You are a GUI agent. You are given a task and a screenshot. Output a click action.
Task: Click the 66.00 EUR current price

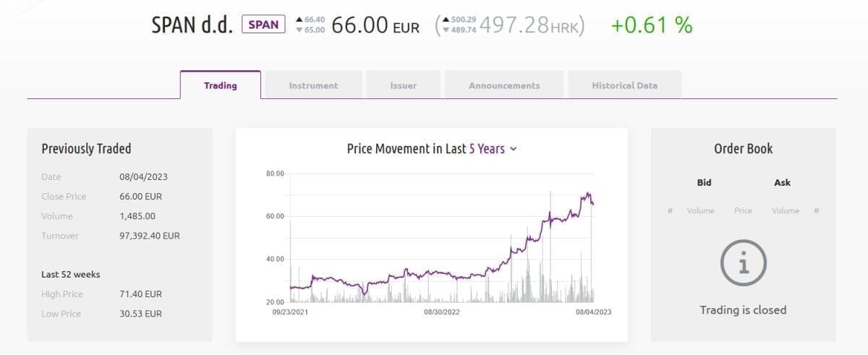pyautogui.click(x=375, y=25)
